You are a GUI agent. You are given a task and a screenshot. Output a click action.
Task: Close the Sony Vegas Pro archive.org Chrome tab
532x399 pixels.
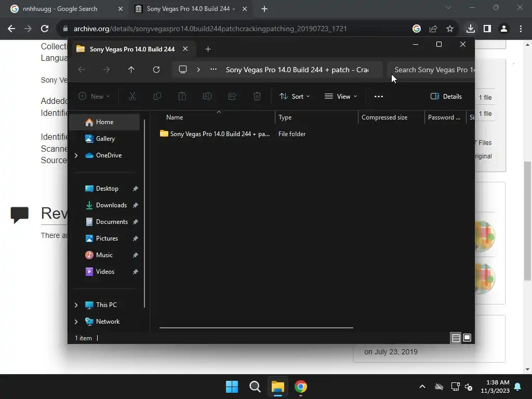245,9
